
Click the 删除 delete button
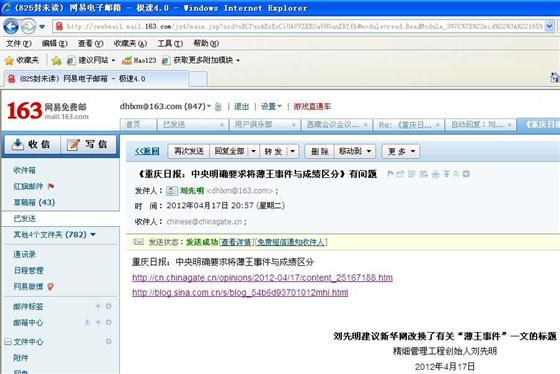(320, 151)
